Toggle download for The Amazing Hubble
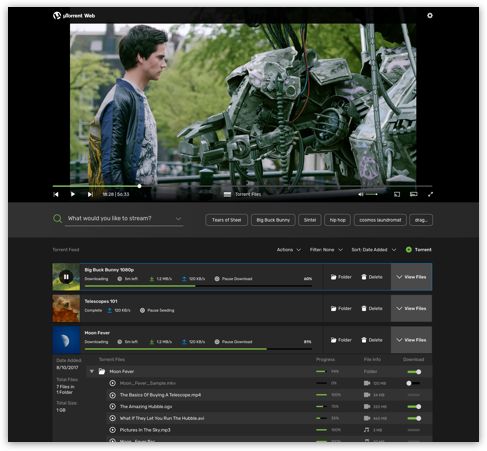487x451 pixels. click(414, 407)
